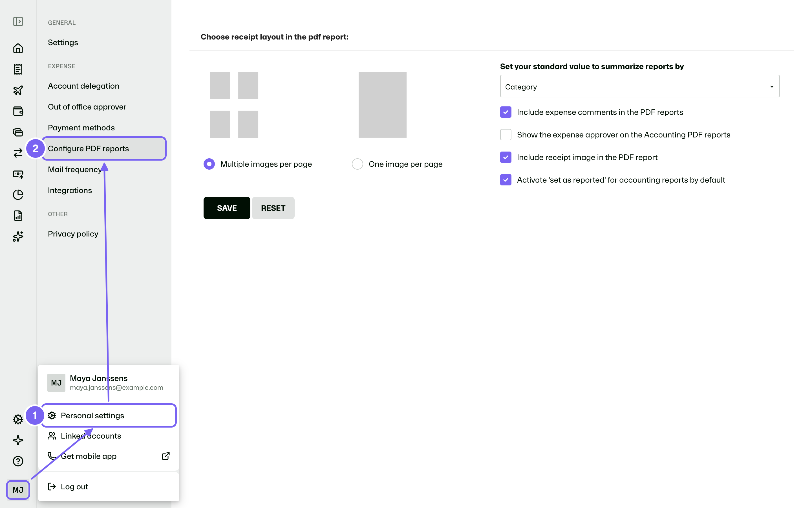Select Get mobile app menu entry
This screenshot has height=508, width=812.
click(x=109, y=456)
